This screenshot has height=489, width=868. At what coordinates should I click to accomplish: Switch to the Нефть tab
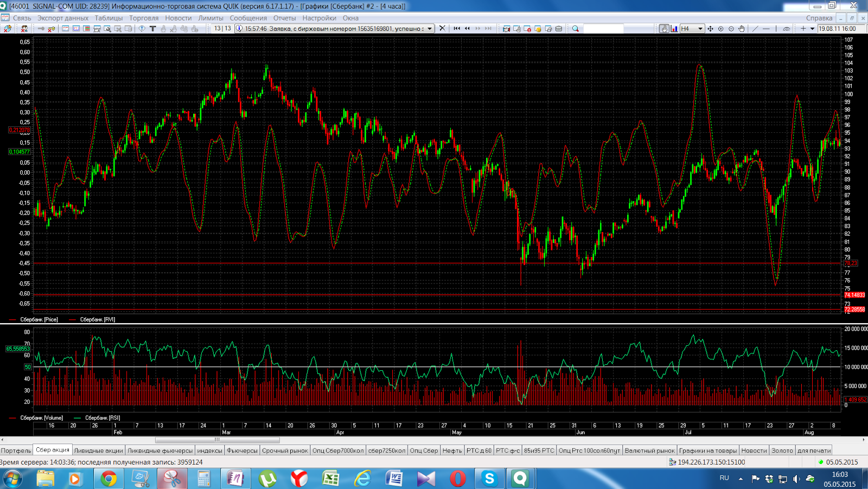(452, 451)
